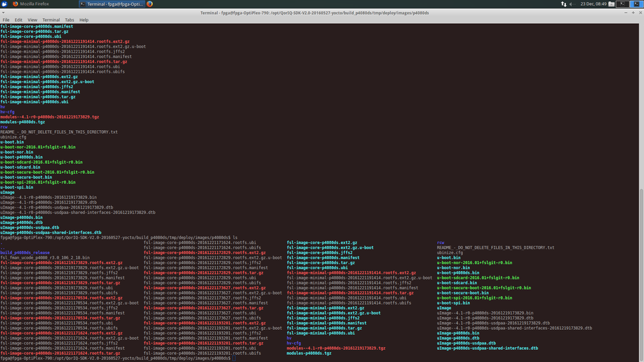Switch to the first workspace in the pager
The image size is (644, 362).
coord(623,4)
